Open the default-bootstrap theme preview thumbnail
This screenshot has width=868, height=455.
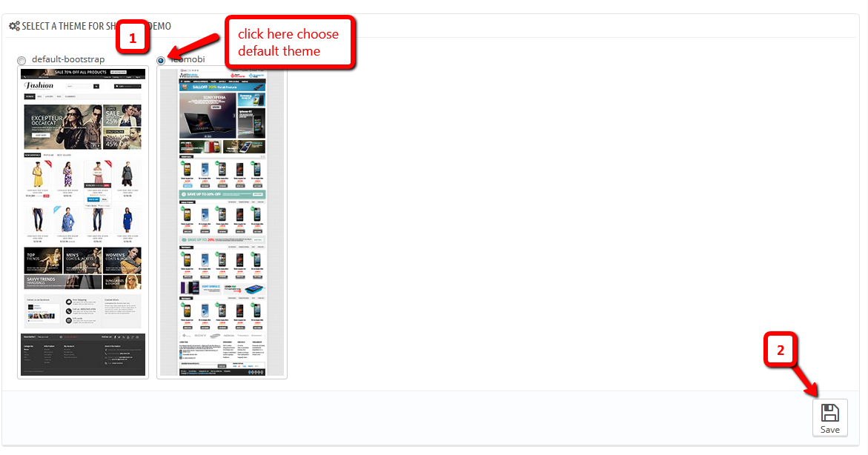tap(83, 222)
